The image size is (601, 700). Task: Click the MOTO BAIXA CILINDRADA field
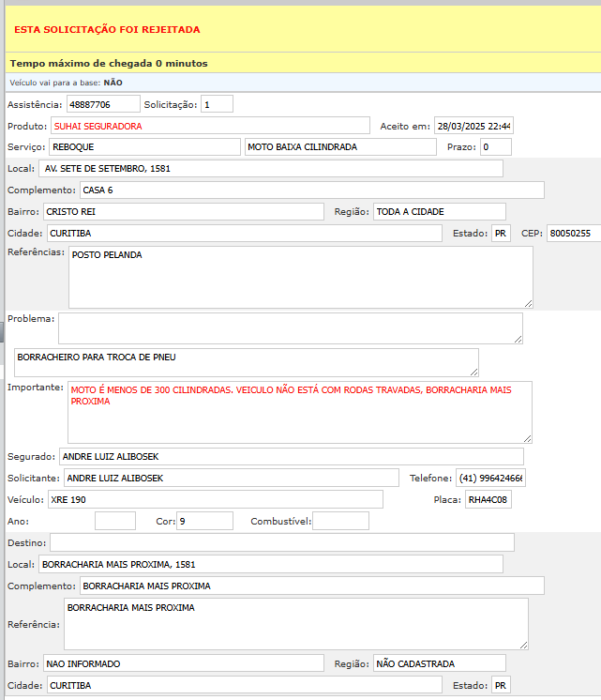(x=340, y=147)
